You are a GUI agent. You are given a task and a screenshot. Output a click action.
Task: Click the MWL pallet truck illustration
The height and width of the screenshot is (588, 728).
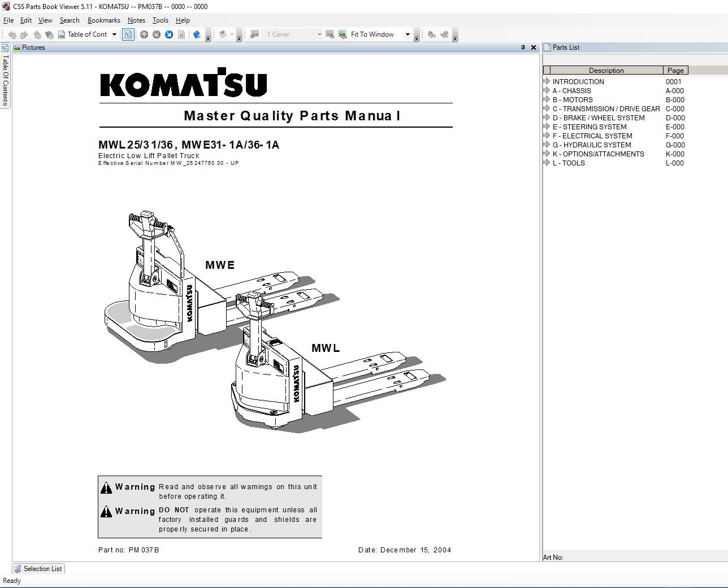(x=337, y=361)
